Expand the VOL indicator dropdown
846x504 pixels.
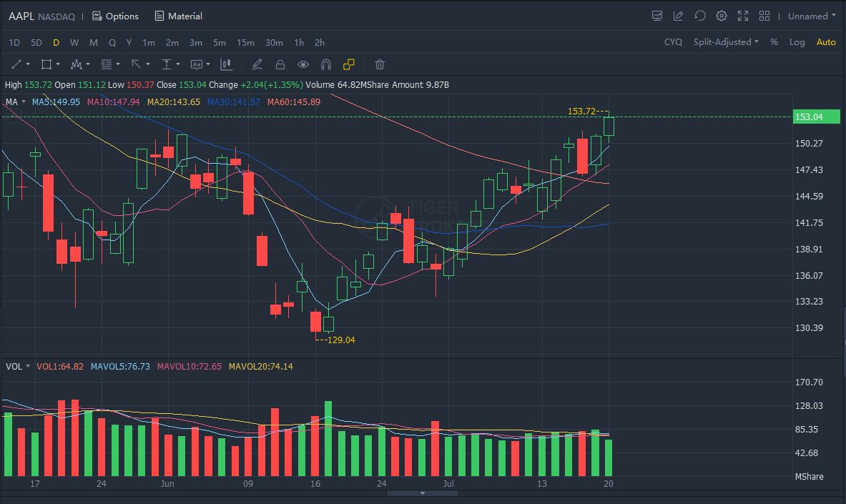27,366
